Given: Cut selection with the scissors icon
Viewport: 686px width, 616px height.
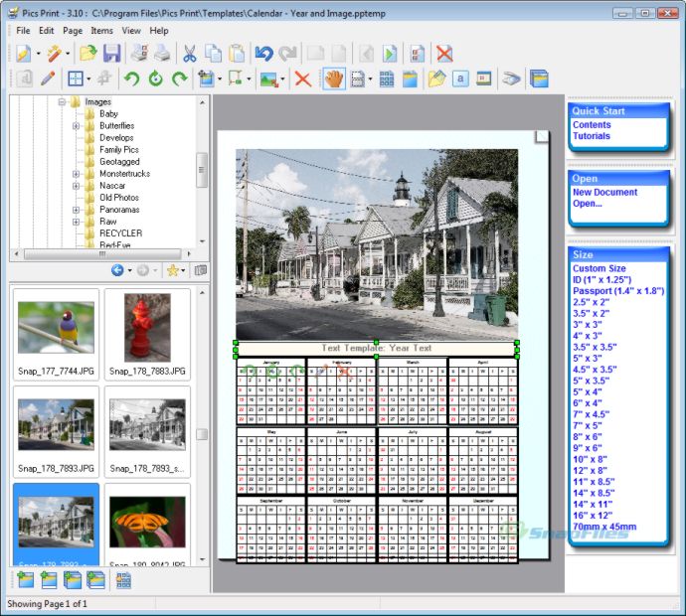Looking at the screenshot, I should 190,54.
